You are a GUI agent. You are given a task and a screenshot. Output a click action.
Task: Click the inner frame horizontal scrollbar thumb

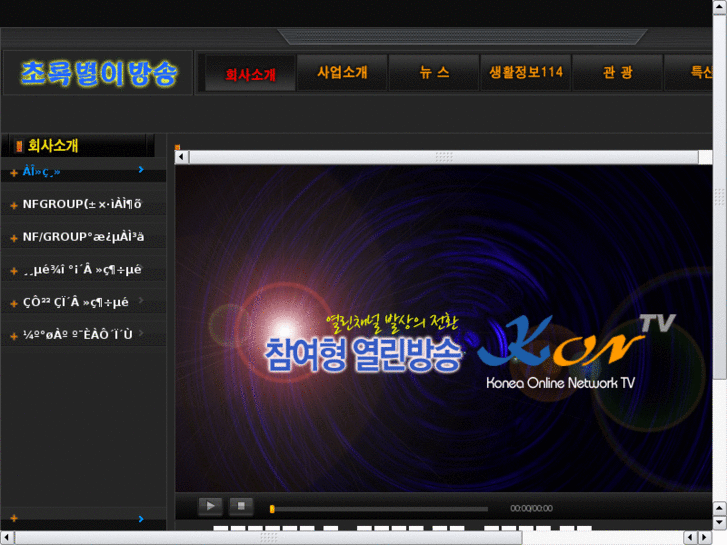(x=444, y=157)
